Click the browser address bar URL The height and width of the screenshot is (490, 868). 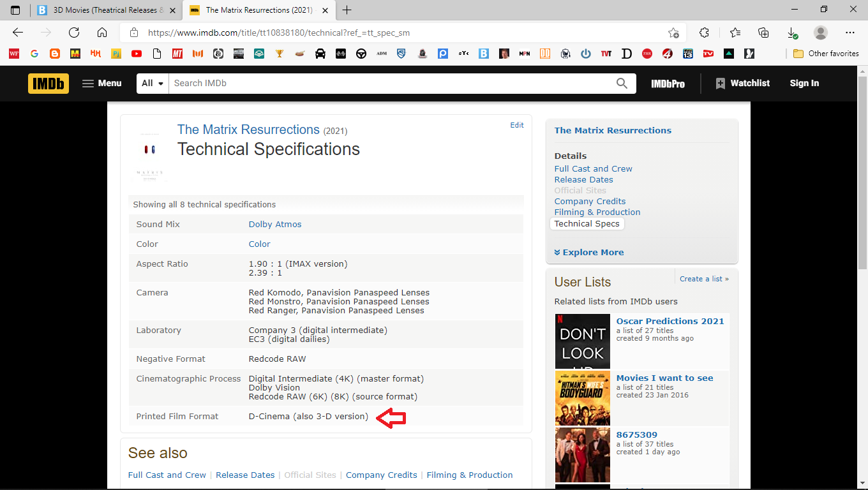[279, 33]
